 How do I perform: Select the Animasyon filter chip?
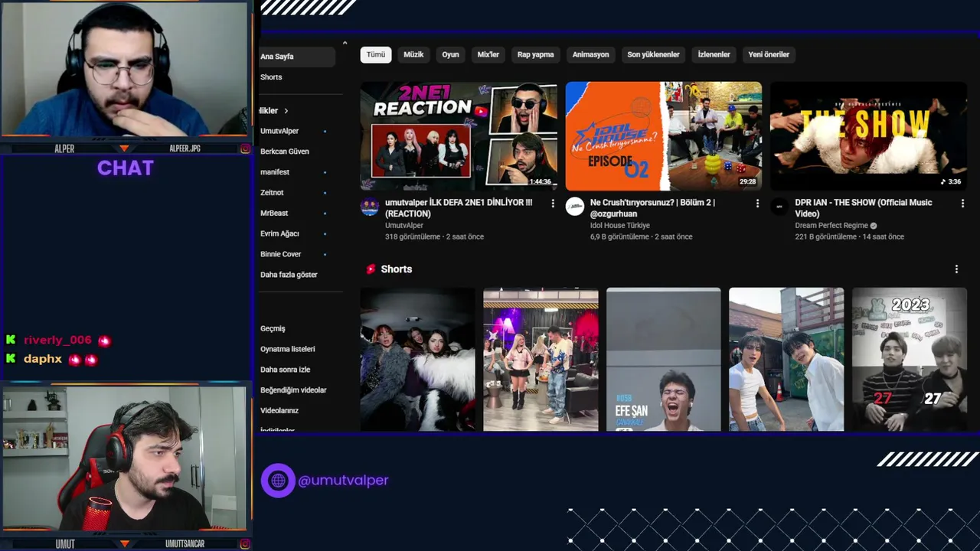coord(591,54)
